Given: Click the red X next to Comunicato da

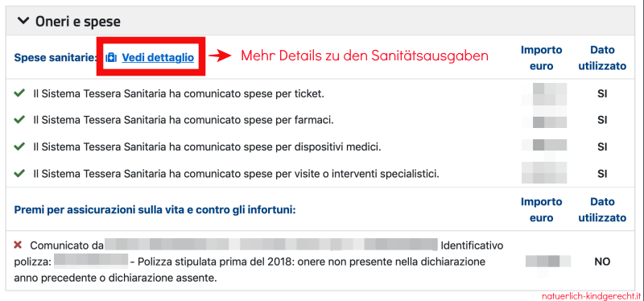Looking at the screenshot, I should (x=18, y=245).
